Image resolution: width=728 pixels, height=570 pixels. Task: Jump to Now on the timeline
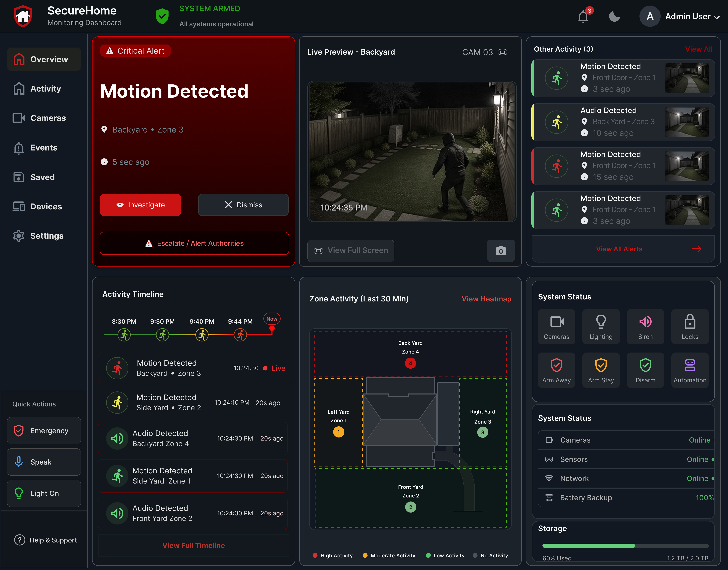coord(272,319)
